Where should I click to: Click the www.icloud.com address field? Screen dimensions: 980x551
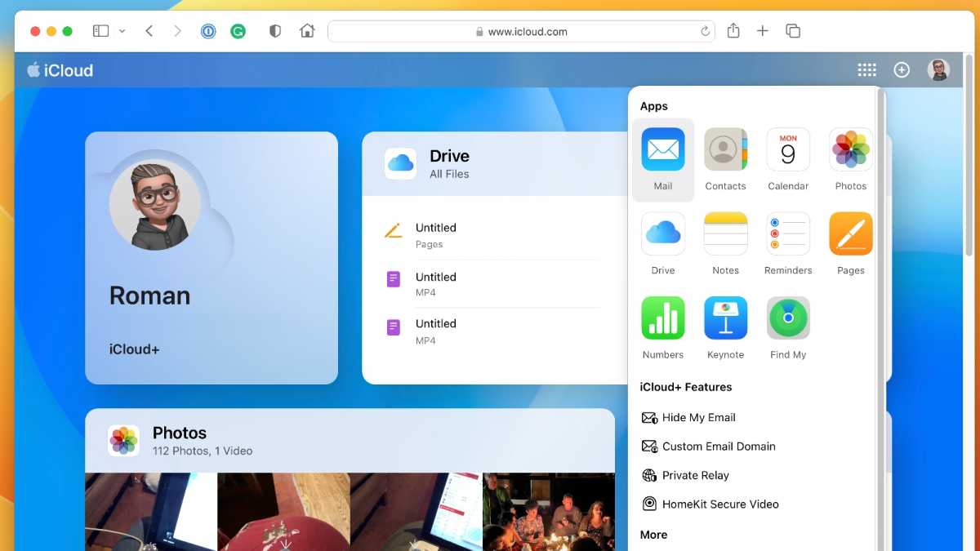point(522,31)
